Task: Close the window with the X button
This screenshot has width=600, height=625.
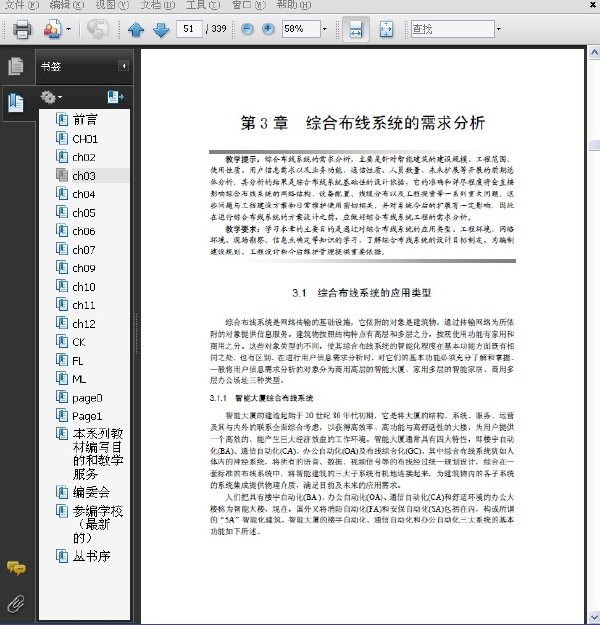Action: 593,5
